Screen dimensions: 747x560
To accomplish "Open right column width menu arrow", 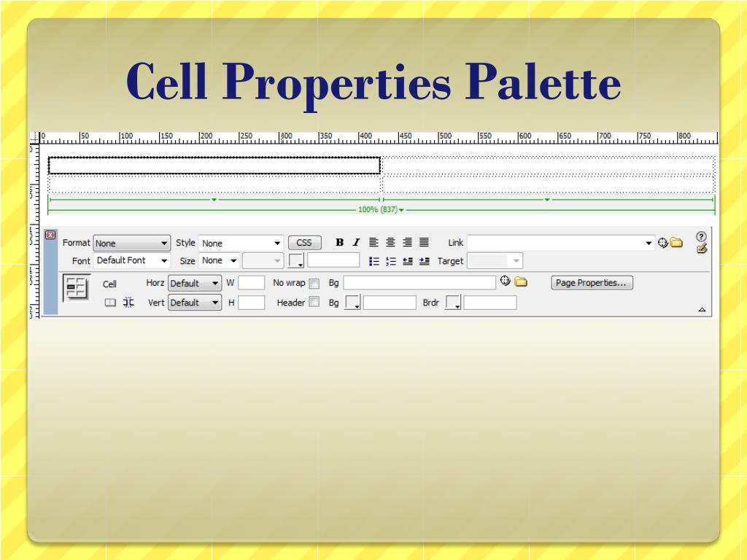I will 547,200.
